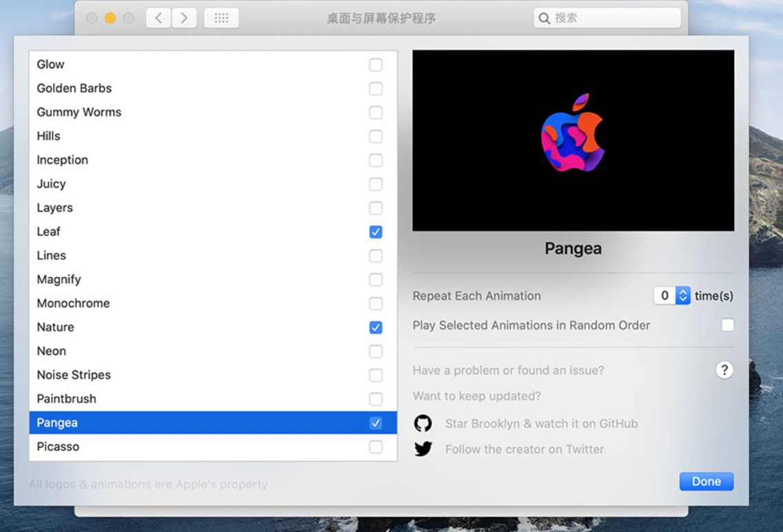Select Golden Barbs in the list
783x532 pixels.
pyautogui.click(x=213, y=88)
